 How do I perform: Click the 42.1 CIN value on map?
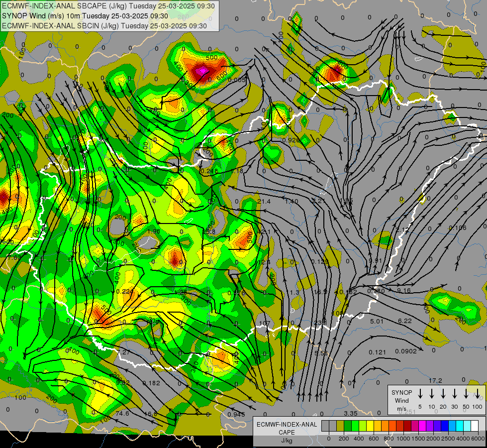click(x=264, y=231)
